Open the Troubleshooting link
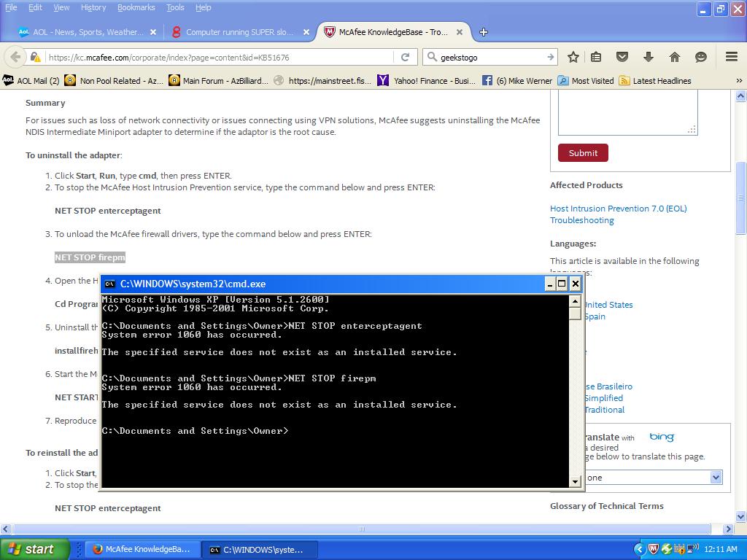 [581, 220]
